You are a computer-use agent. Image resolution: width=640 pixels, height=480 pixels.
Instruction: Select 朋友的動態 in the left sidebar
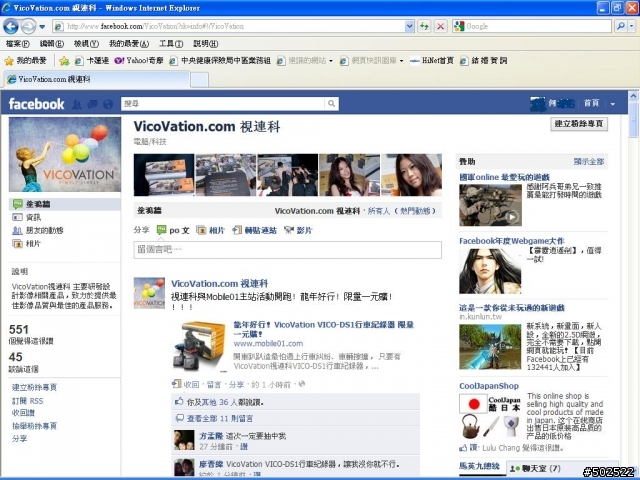pyautogui.click(x=44, y=230)
